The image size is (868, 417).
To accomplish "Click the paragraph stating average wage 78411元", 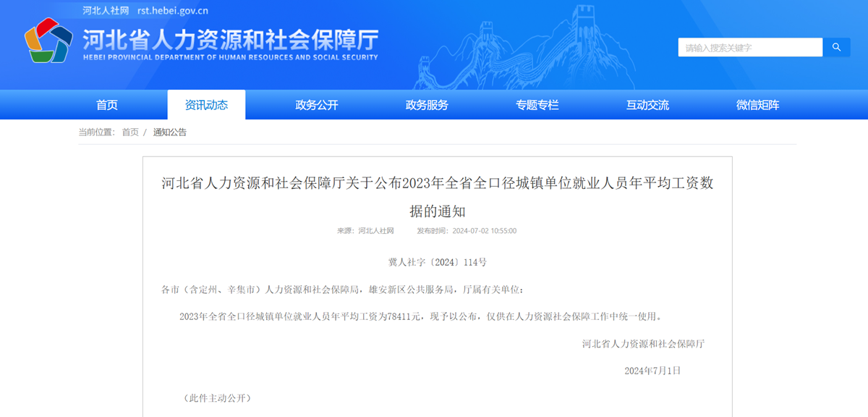I will point(421,316).
